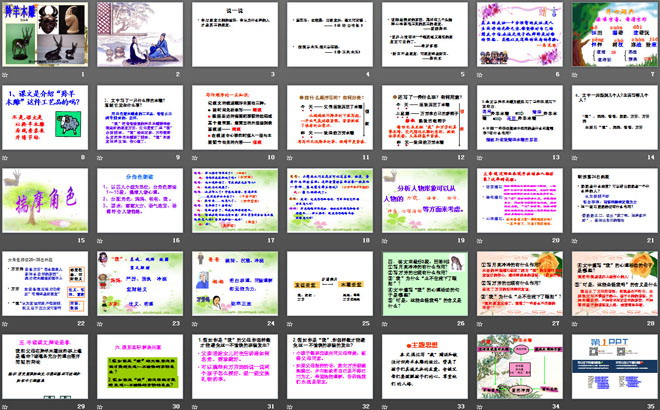Click the animation star under slide 28
Image resolution: width=660 pixels, height=410 pixels.
click(x=575, y=324)
